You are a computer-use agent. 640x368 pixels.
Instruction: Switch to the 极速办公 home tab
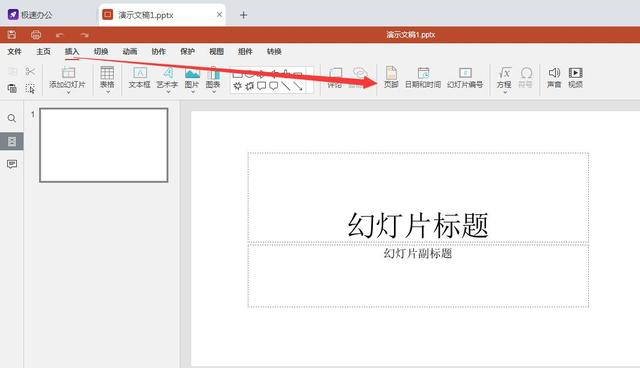[x=31, y=15]
